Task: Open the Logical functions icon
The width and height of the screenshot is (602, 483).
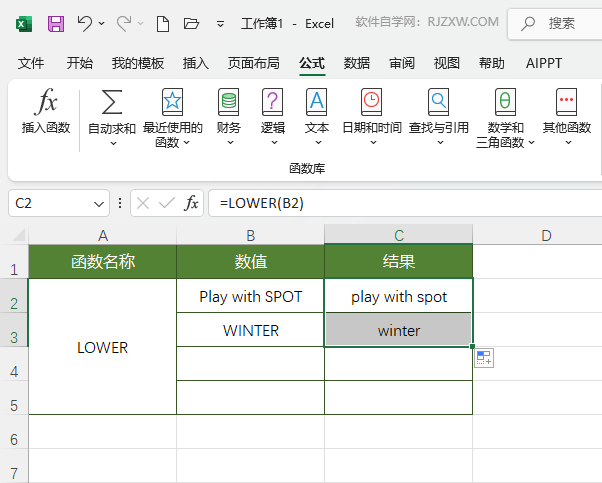Action: (272, 102)
